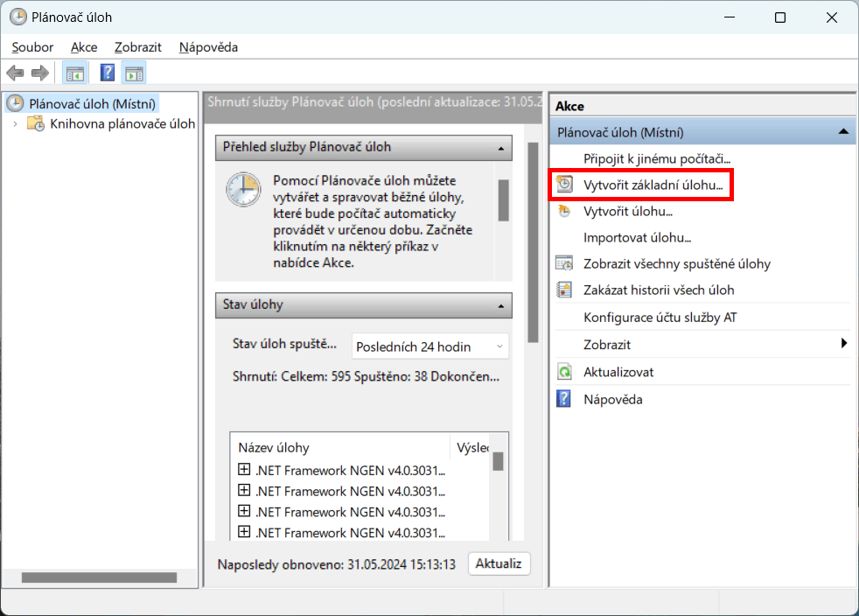Click the Back arrow toolbar icon
This screenshot has height=616, width=859.
[15, 73]
